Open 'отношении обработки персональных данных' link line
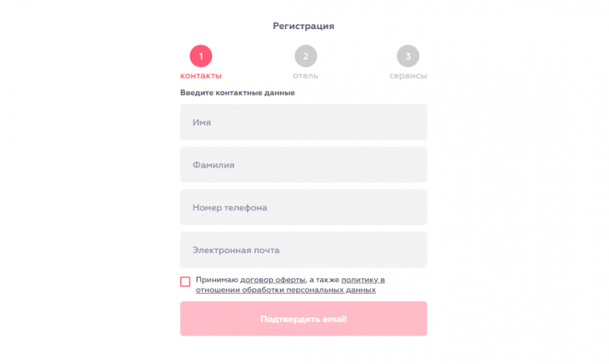 pos(285,290)
